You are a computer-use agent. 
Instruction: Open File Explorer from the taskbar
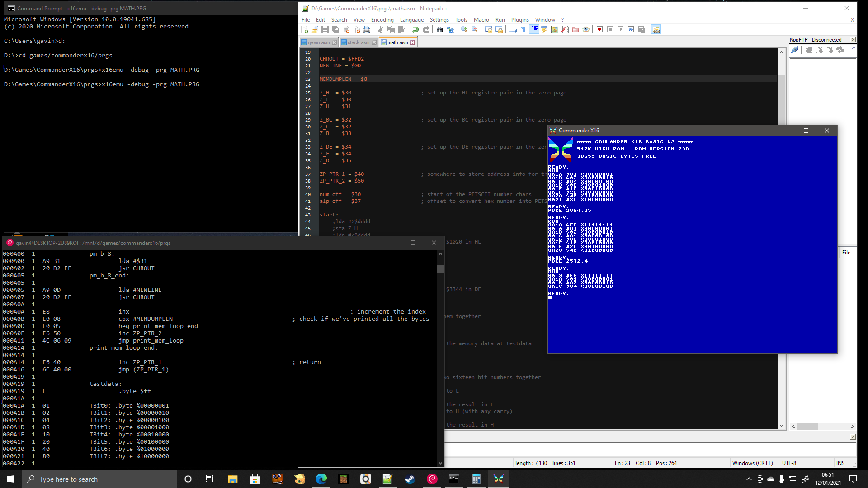(x=232, y=479)
